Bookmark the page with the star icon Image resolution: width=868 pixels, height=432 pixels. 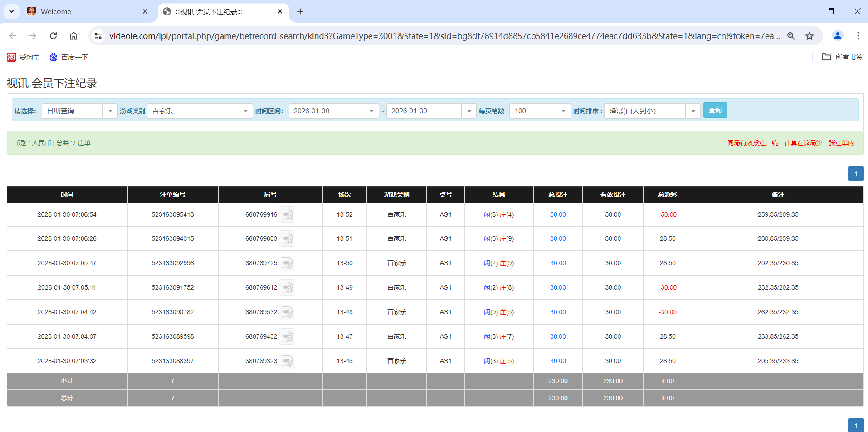pos(809,36)
